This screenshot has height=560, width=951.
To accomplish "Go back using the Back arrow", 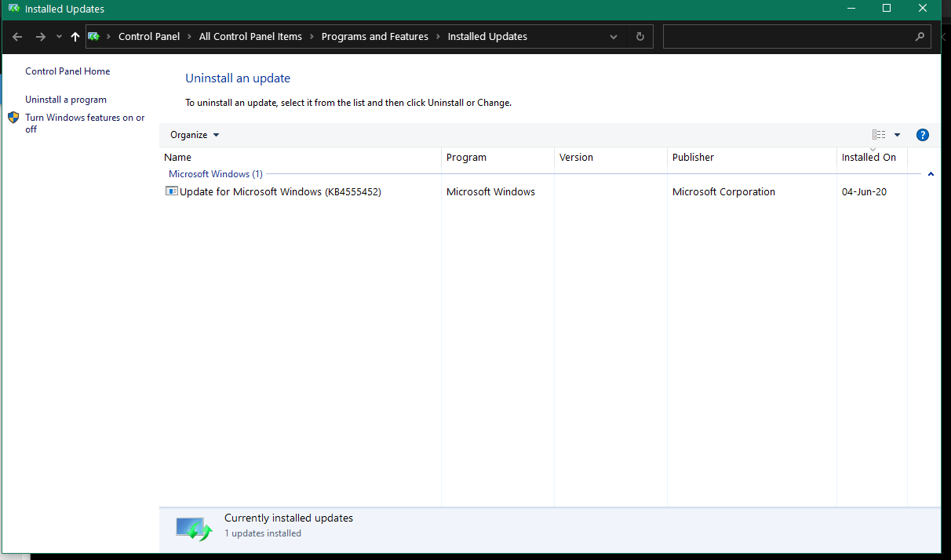I will (x=17, y=37).
